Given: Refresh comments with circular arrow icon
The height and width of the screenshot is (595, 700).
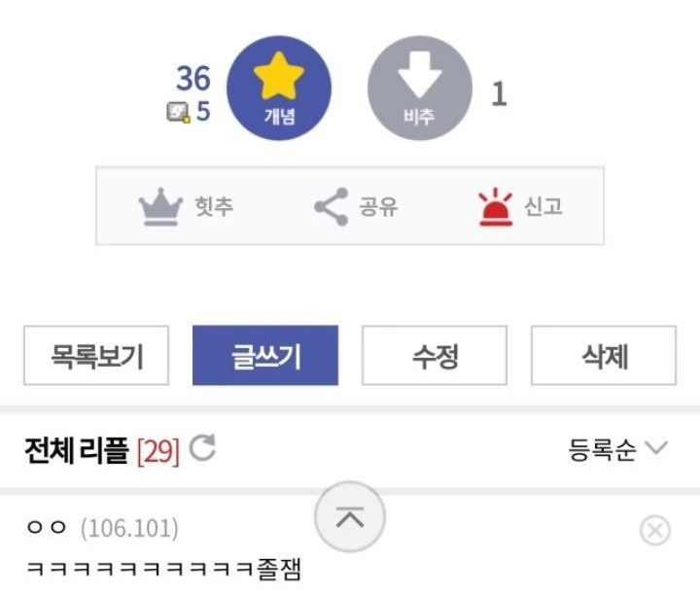Looking at the screenshot, I should 202,447.
